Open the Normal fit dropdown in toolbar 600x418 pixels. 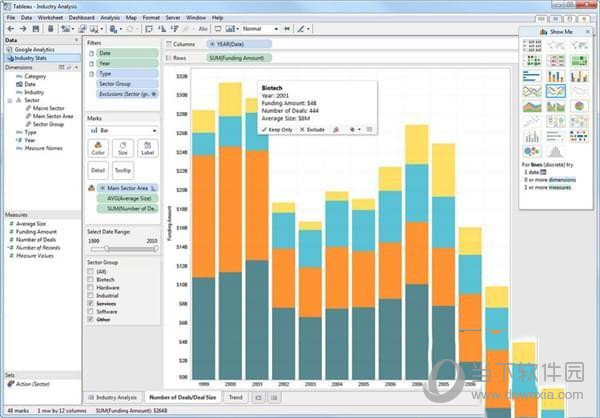point(260,29)
